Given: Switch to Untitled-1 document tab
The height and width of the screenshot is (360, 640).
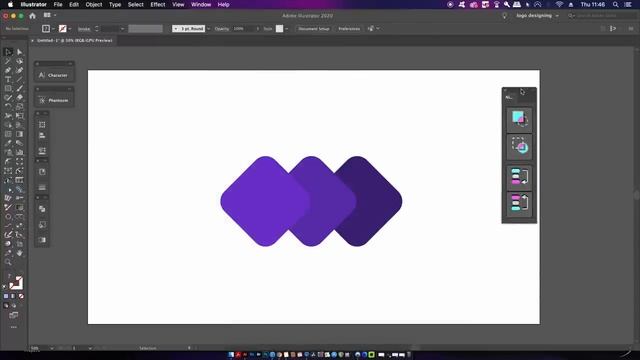Looking at the screenshot, I should coord(74,40).
